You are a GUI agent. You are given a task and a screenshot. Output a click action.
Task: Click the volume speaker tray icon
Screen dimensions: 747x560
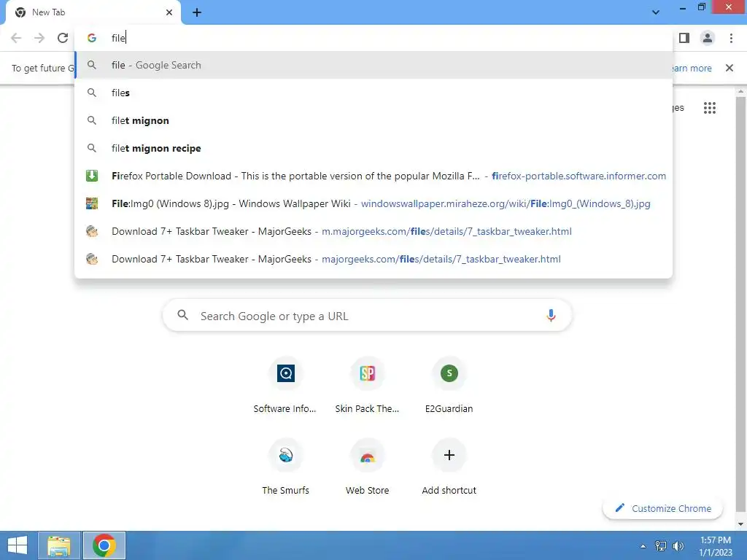coord(678,546)
